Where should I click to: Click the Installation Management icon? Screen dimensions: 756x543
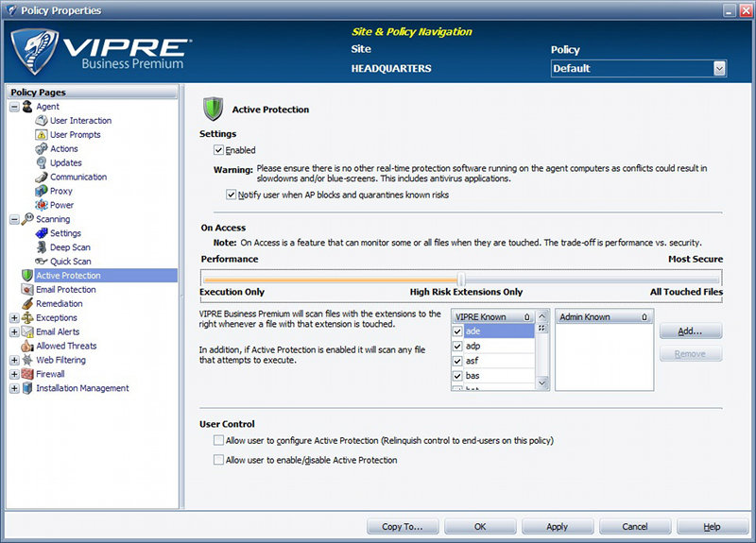[27, 388]
